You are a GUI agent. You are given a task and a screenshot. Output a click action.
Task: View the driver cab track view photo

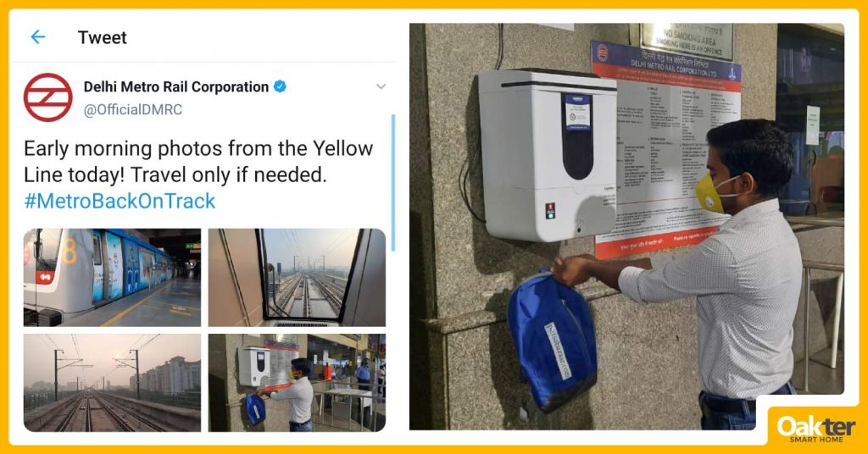click(x=297, y=278)
